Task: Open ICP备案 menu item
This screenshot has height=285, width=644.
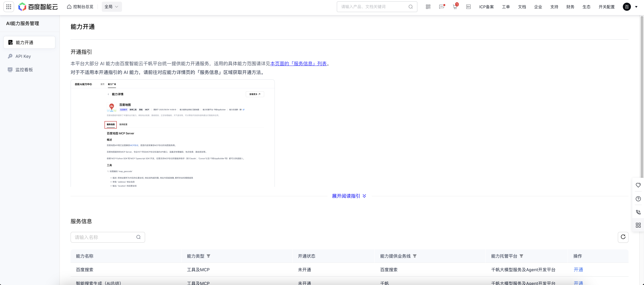Action: pyautogui.click(x=486, y=7)
